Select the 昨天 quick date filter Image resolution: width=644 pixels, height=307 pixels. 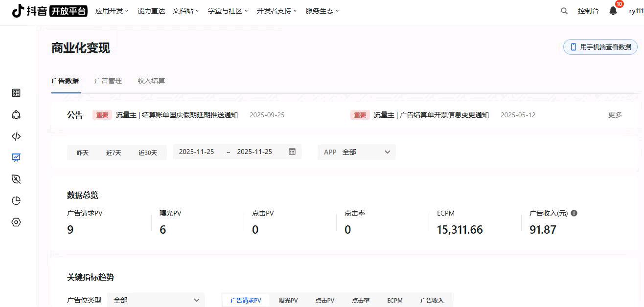click(x=82, y=152)
